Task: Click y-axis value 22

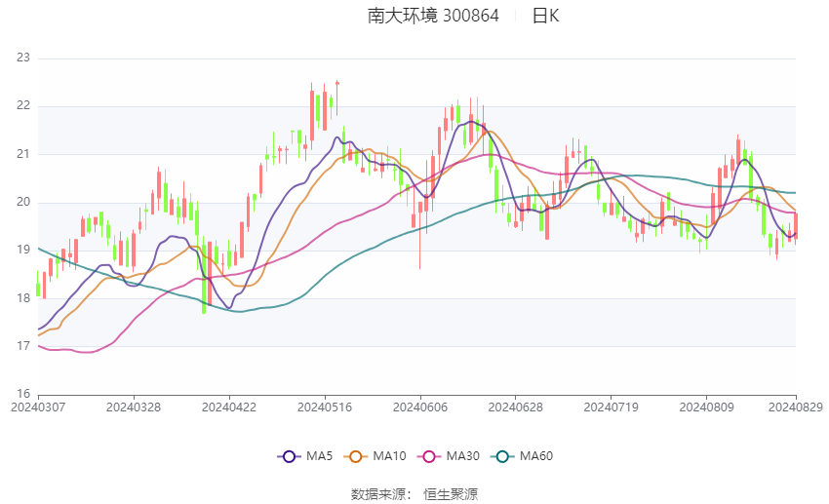Action: click(x=23, y=105)
